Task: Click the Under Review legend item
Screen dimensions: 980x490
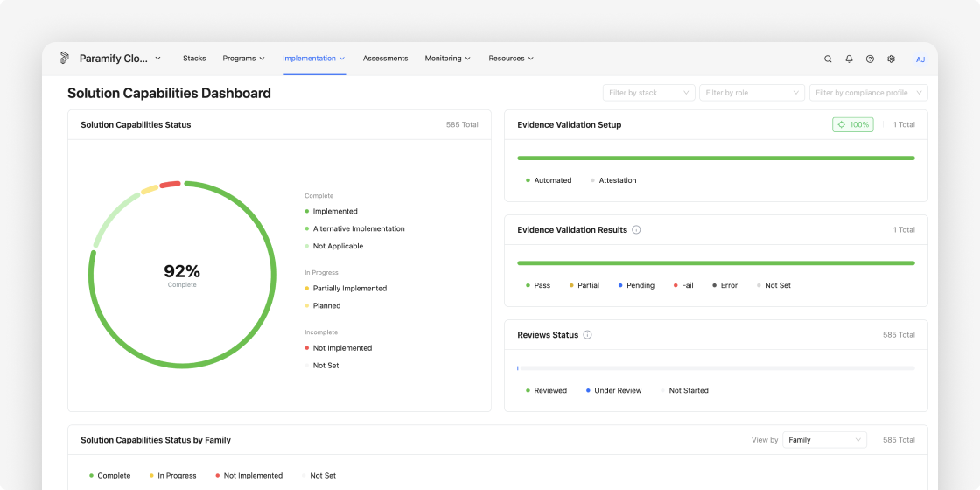Action: pyautogui.click(x=613, y=390)
